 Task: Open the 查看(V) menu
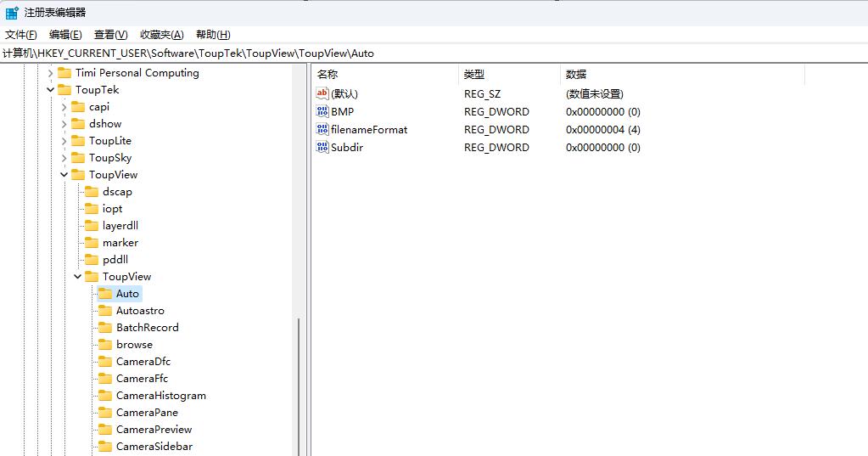[x=110, y=35]
